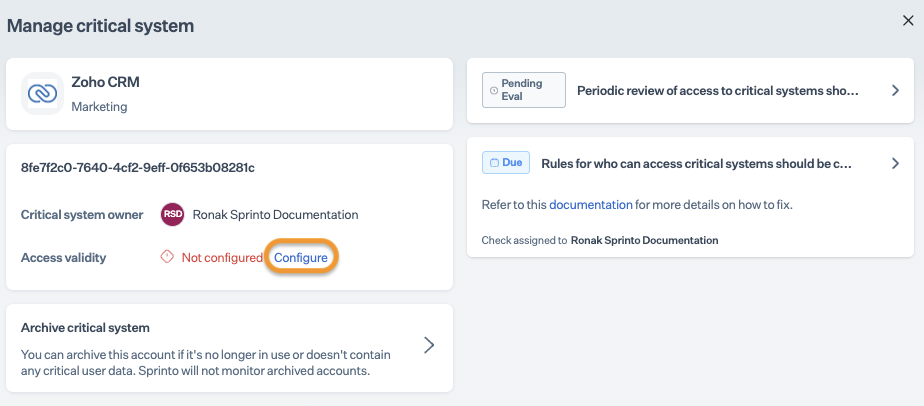Click the Marketing category label
This screenshot has width=924, height=406.
99,107
